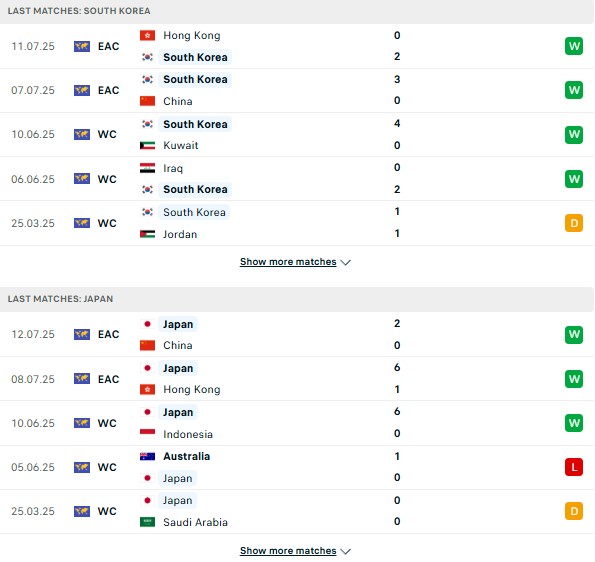
Task: Click chevron next to Japan's Show more matches
Action: click(346, 551)
